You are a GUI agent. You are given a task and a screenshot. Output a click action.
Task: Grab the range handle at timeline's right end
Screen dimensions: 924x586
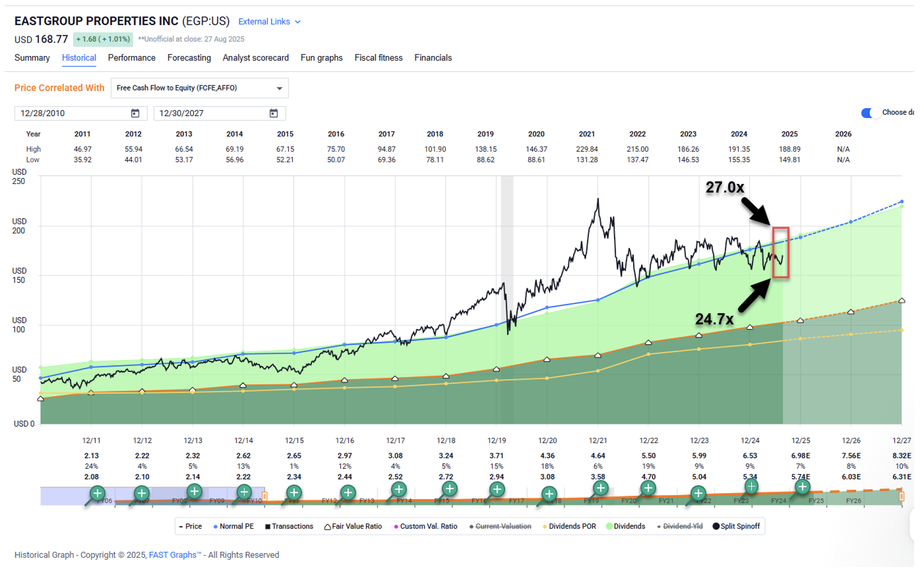[902, 497]
